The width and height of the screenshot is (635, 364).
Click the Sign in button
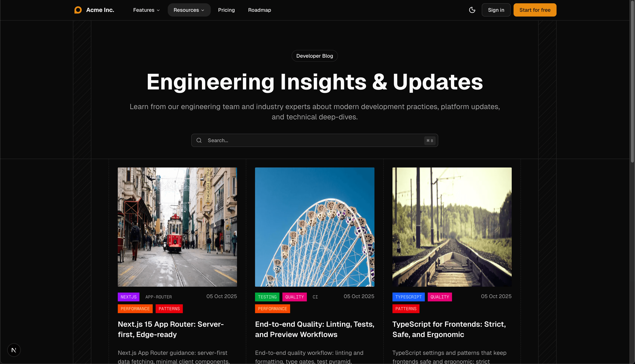[496, 10]
